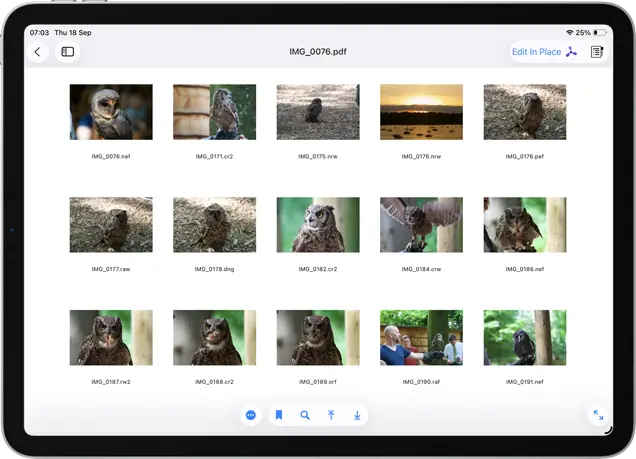Tap the Edit In Place button

(536, 52)
